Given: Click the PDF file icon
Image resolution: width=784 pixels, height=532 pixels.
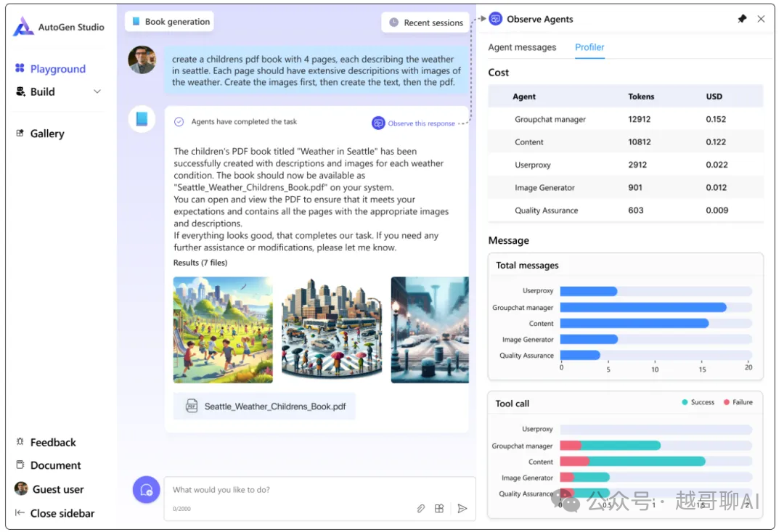Looking at the screenshot, I should (x=192, y=406).
